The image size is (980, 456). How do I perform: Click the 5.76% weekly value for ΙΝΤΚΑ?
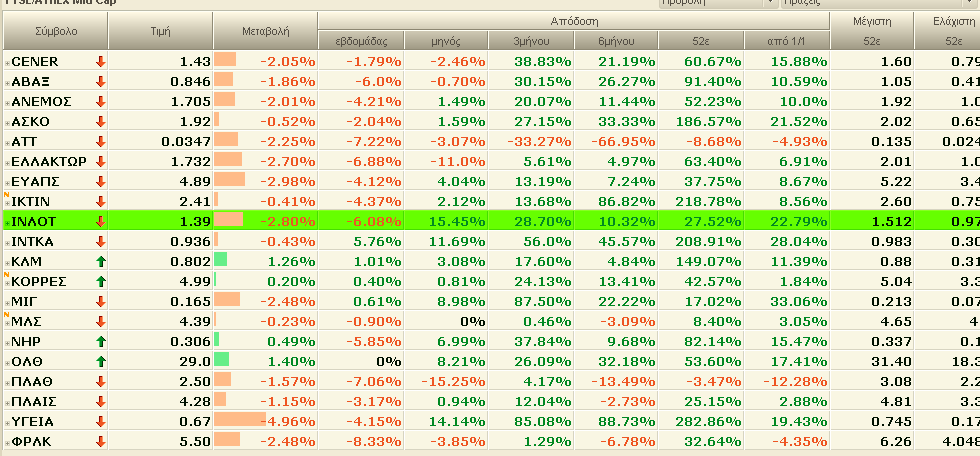coord(377,241)
